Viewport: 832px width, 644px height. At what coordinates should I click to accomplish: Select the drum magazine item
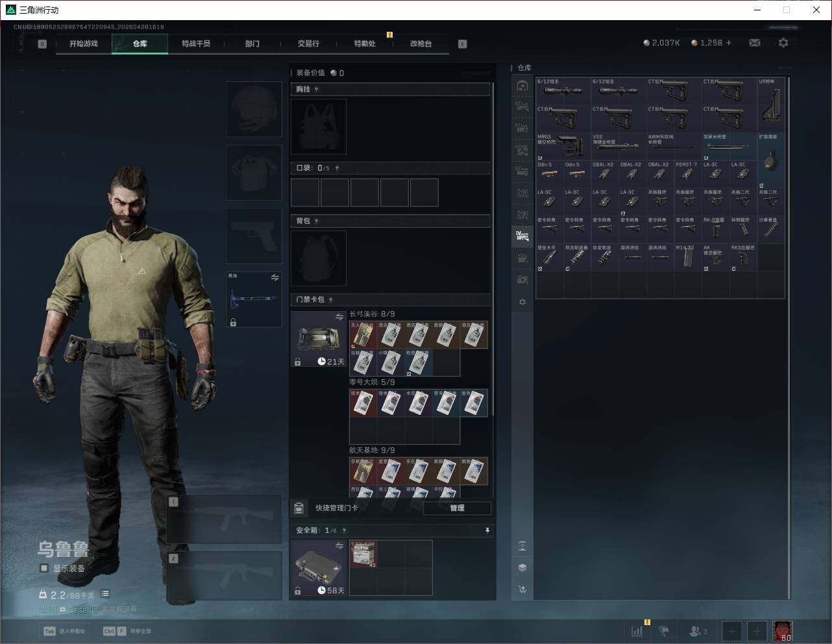point(771,160)
